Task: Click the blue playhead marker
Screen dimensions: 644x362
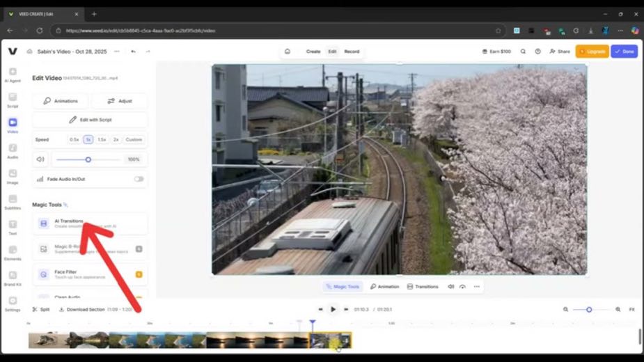Action: [x=313, y=322]
